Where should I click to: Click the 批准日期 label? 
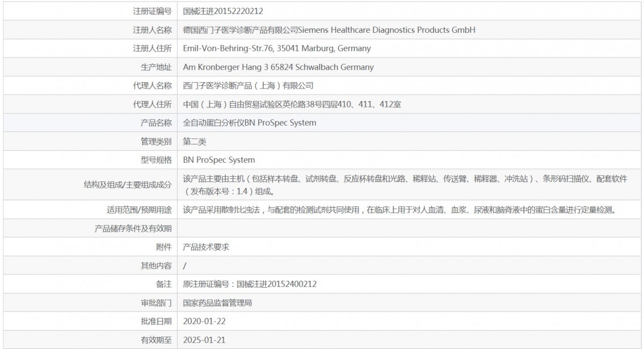tap(156, 321)
